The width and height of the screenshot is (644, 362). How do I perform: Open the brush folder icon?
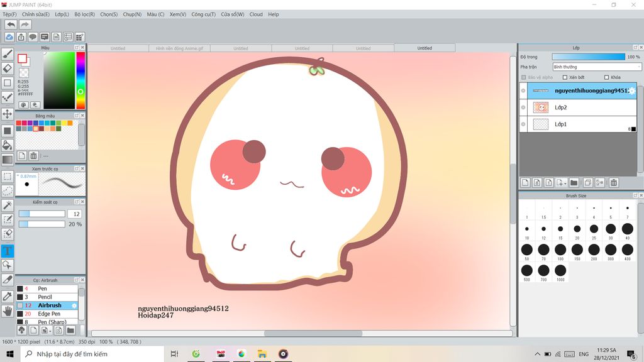pyautogui.click(x=70, y=330)
